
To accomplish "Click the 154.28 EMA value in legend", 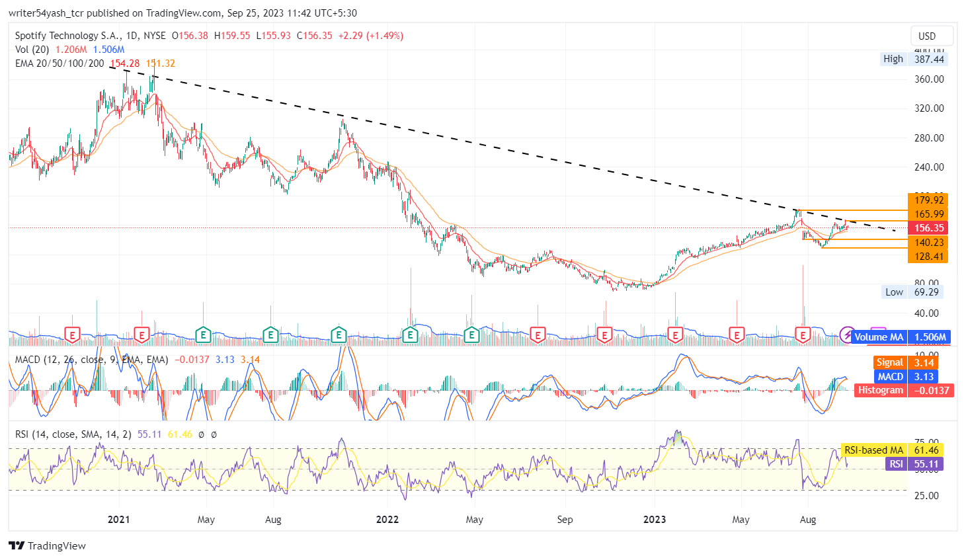I will click(125, 63).
